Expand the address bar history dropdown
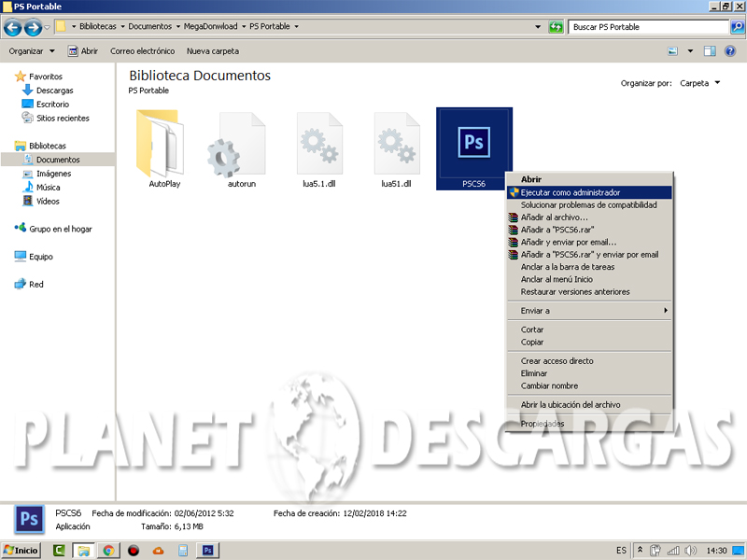This screenshot has width=747, height=560. click(x=538, y=27)
